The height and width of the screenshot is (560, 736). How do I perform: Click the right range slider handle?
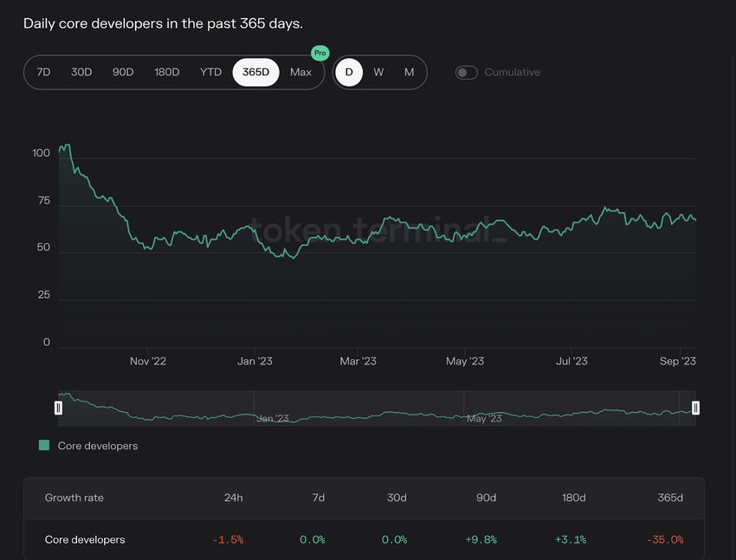695,408
